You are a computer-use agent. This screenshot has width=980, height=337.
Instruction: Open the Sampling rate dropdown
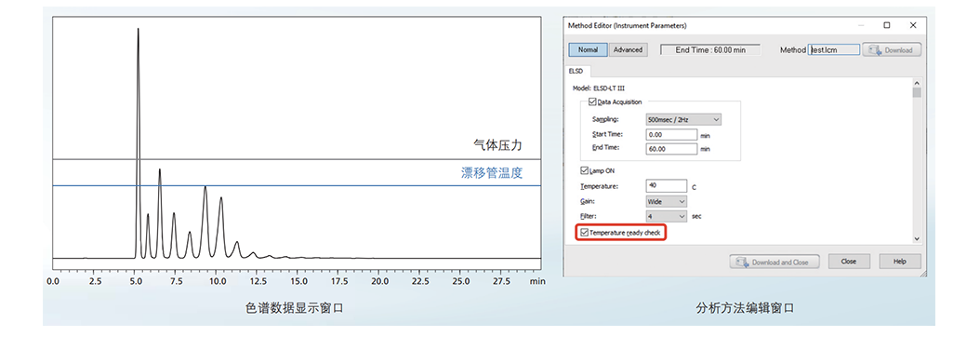[x=683, y=119]
